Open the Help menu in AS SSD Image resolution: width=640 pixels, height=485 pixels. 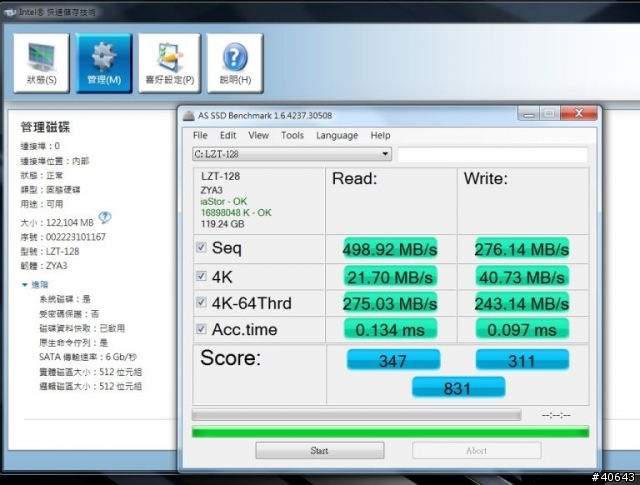tap(380, 136)
